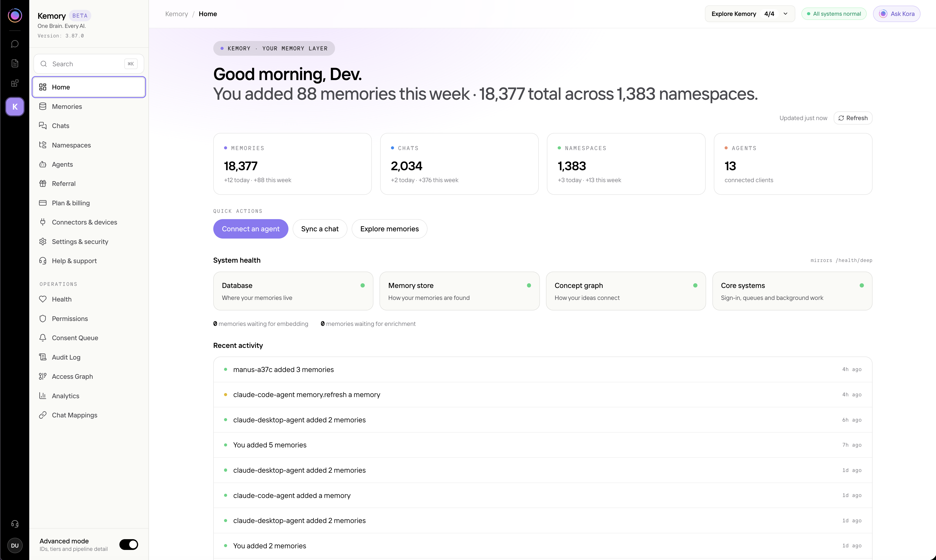Turn off the Advanced mode switch
The width and height of the screenshot is (936, 560).
tap(129, 545)
